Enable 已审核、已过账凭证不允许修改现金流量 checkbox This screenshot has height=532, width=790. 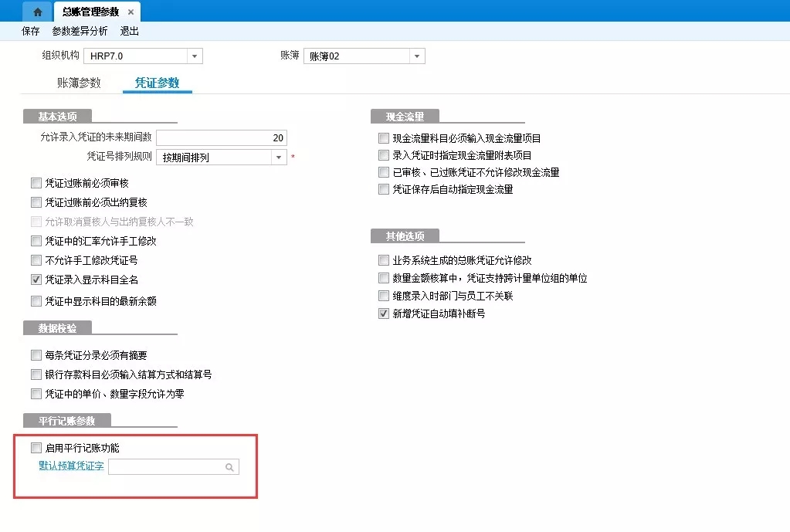coord(384,172)
